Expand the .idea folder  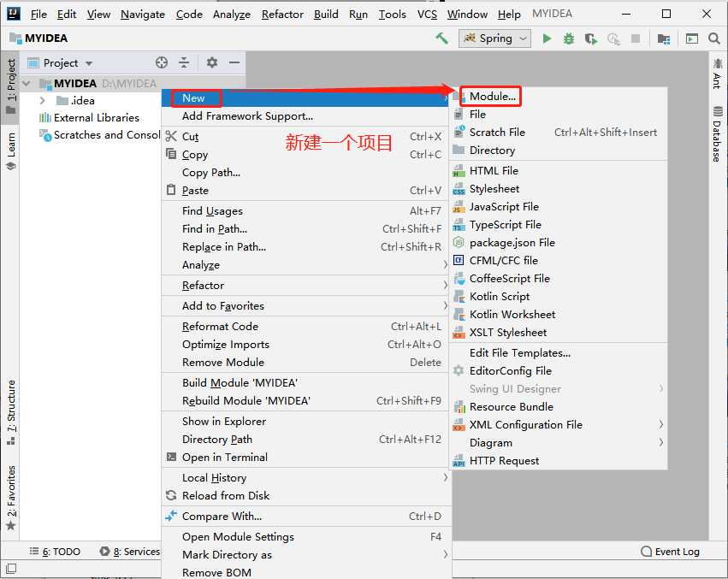(42, 100)
